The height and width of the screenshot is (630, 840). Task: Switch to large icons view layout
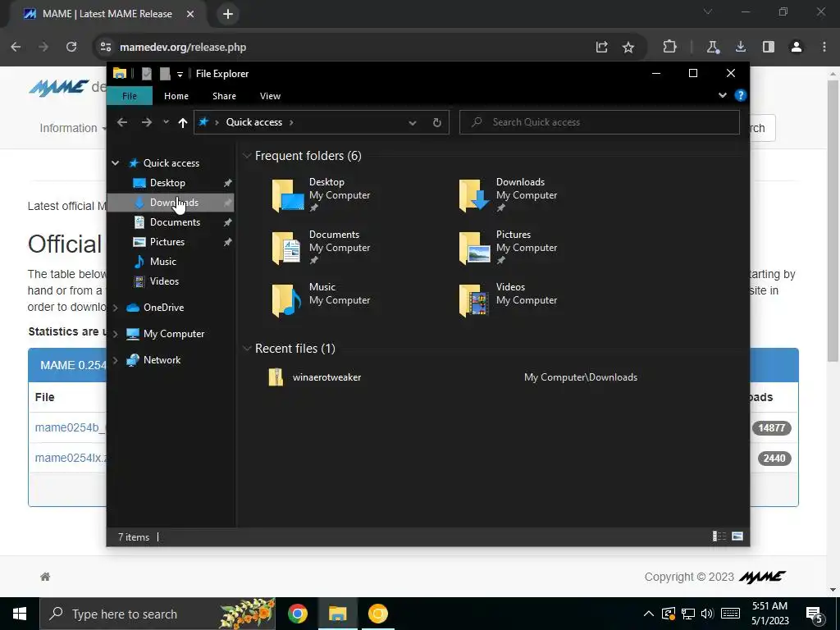tap(737, 536)
